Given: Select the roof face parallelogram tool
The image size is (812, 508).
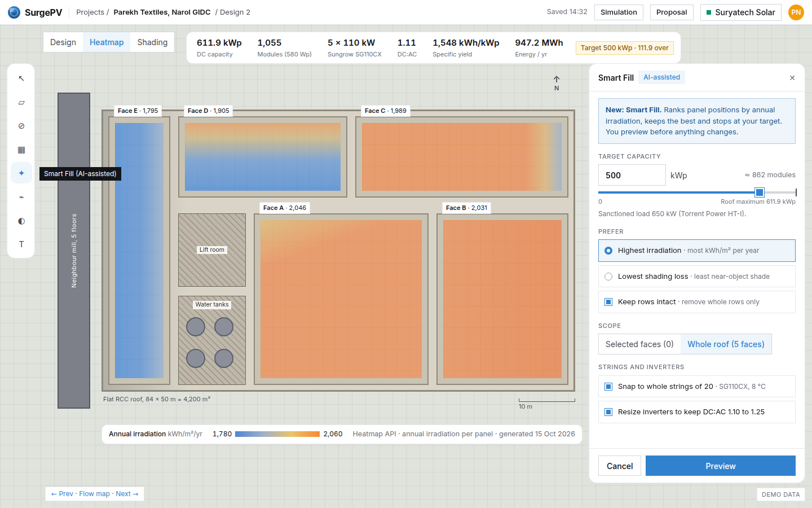Looking at the screenshot, I should (x=21, y=102).
